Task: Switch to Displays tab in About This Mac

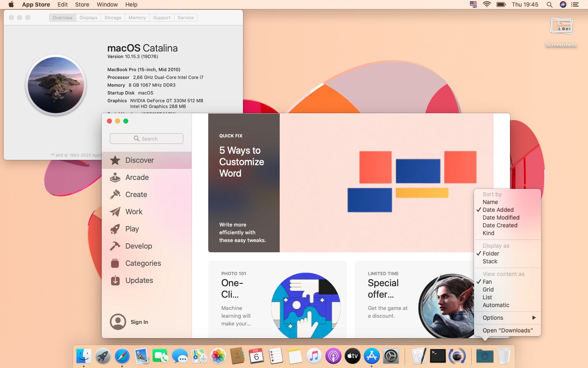Action: point(89,18)
